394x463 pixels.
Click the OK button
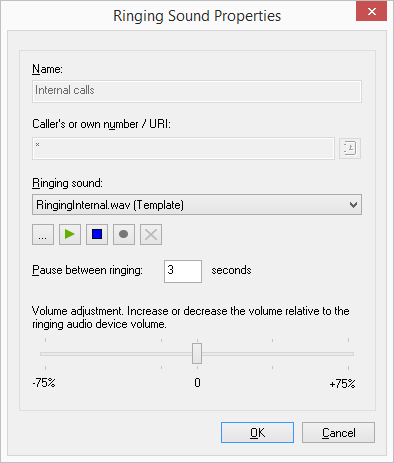[x=257, y=433]
